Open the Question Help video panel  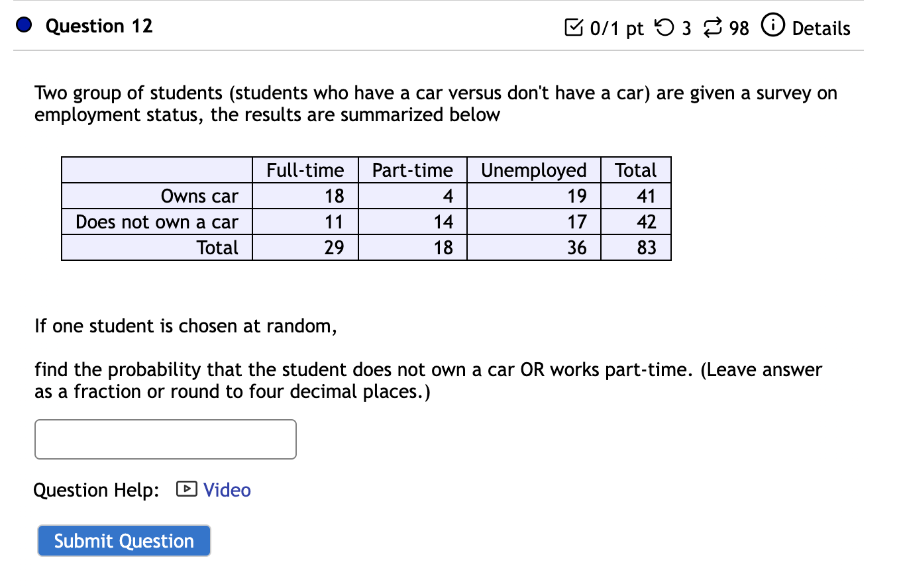pos(227,489)
